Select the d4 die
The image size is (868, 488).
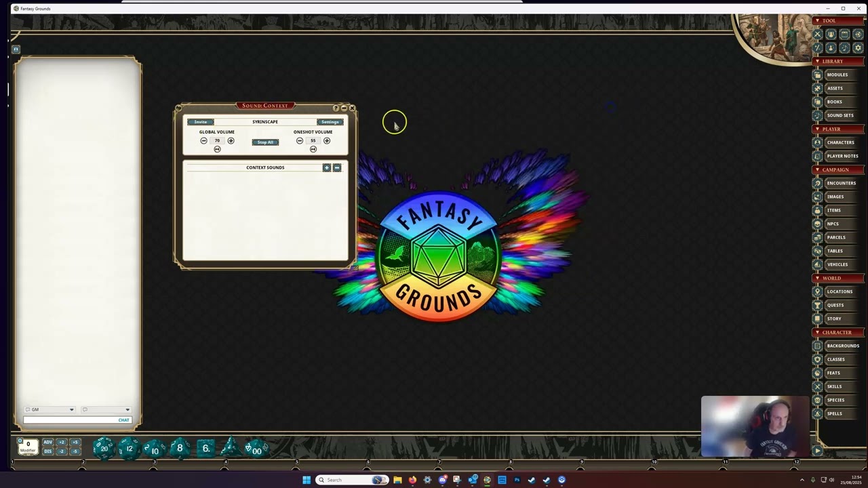pyautogui.click(x=230, y=447)
